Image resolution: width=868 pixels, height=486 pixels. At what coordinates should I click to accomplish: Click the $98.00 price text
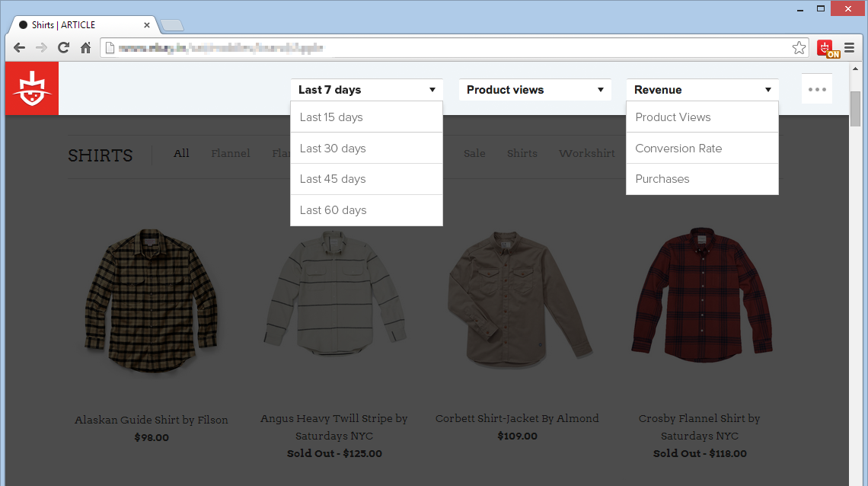click(x=152, y=437)
